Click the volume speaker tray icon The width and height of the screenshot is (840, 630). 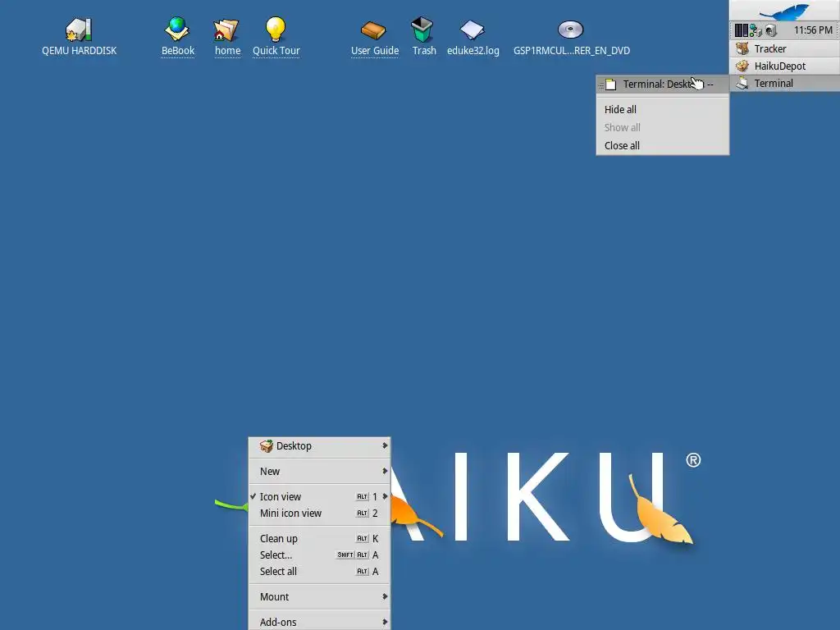(770, 30)
